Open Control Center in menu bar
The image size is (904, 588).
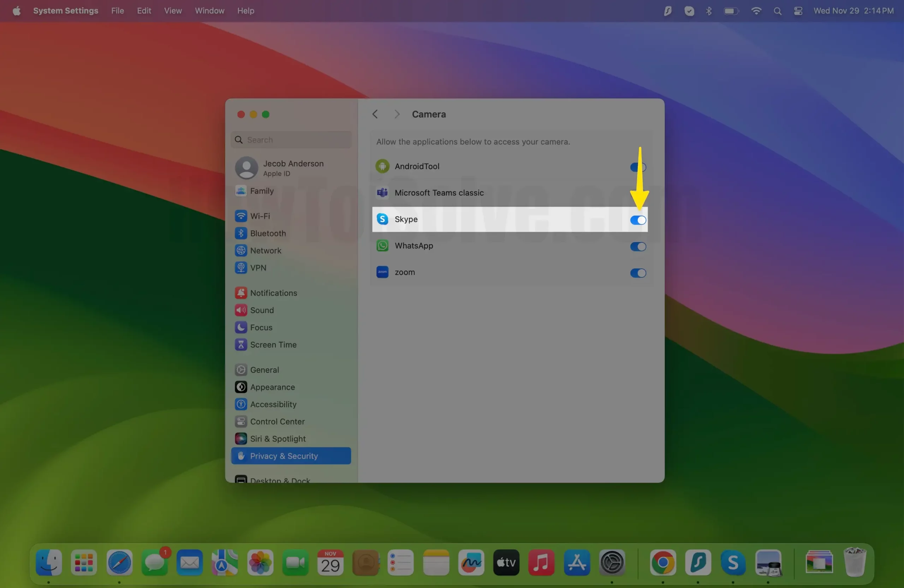798,11
